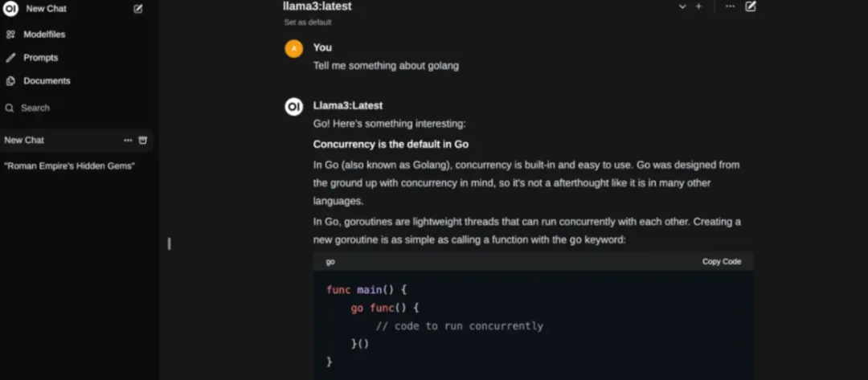
Task: Click the new chat edit icon in sidebar
Action: [138, 9]
